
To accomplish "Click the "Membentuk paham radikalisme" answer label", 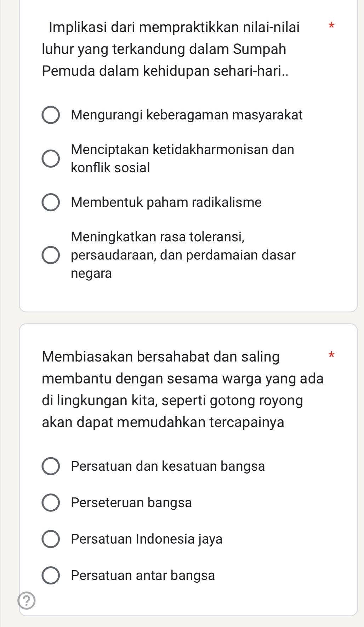I will pyautogui.click(x=166, y=202).
